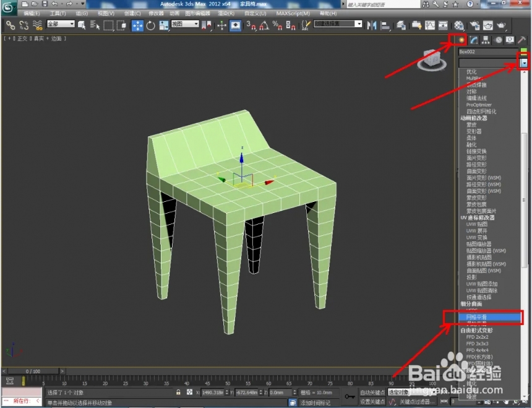532x408 pixels.
Task: Open the 编辑(E) menu
Action: [32, 14]
